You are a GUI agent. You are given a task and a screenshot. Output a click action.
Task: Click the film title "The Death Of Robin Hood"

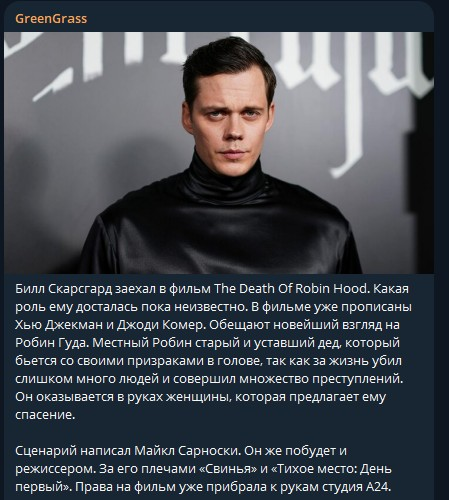tap(290, 289)
